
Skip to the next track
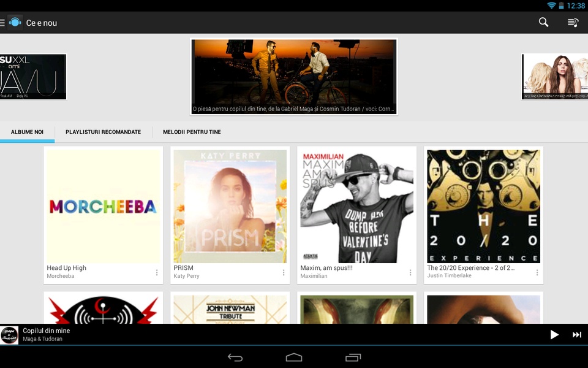577,335
